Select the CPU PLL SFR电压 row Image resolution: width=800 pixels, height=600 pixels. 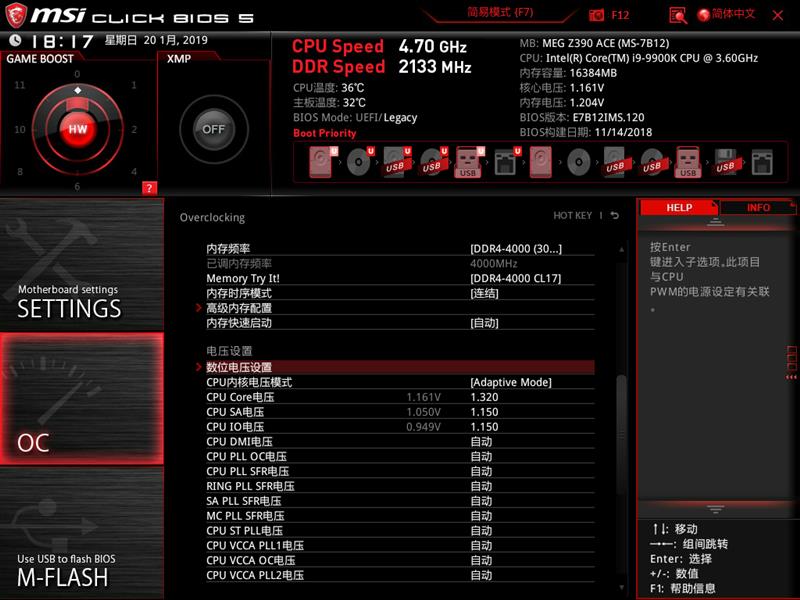pos(400,471)
